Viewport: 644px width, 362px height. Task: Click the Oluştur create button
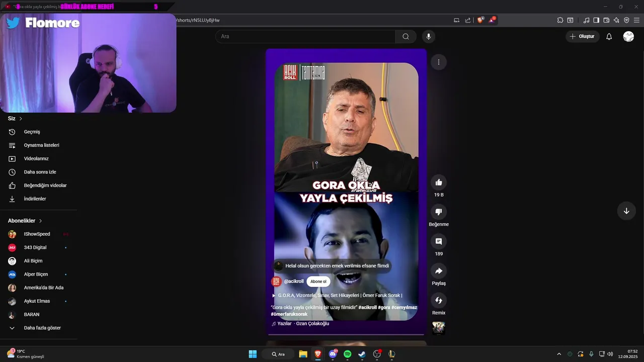point(583,36)
